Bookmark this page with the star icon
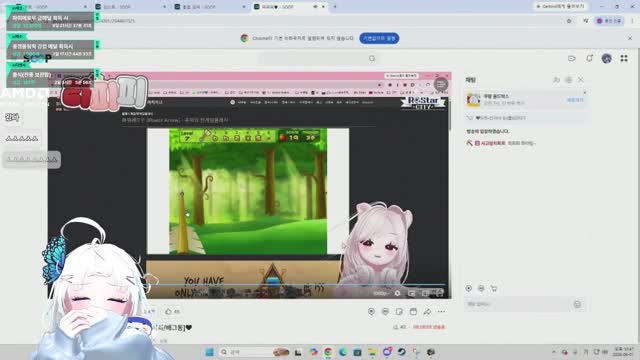640x360 pixels. click(x=569, y=21)
